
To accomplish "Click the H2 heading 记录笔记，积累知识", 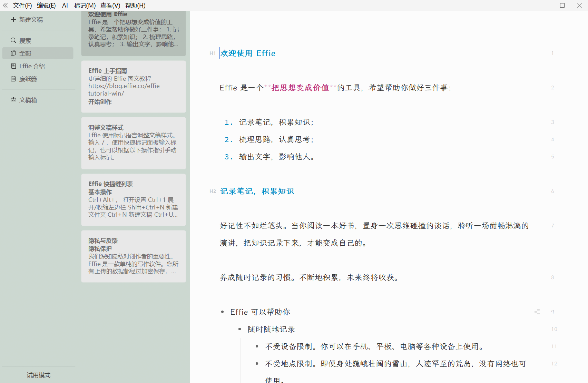I will 257,191.
